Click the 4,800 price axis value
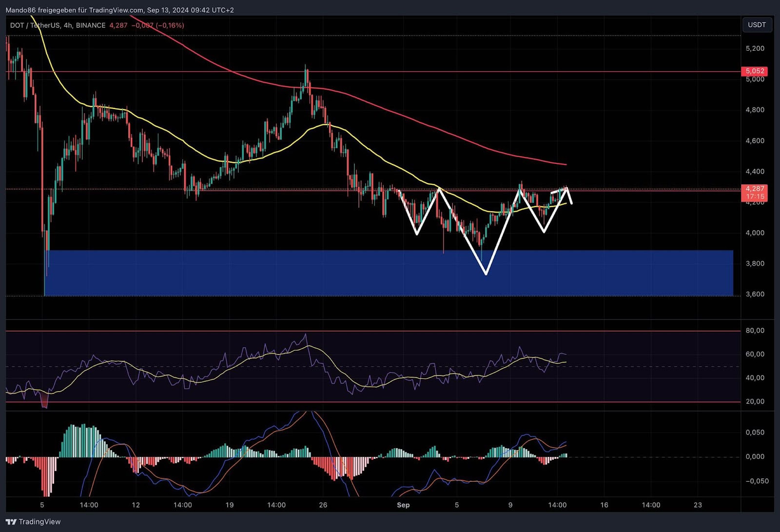Image resolution: width=780 pixels, height=532 pixels. coord(755,110)
